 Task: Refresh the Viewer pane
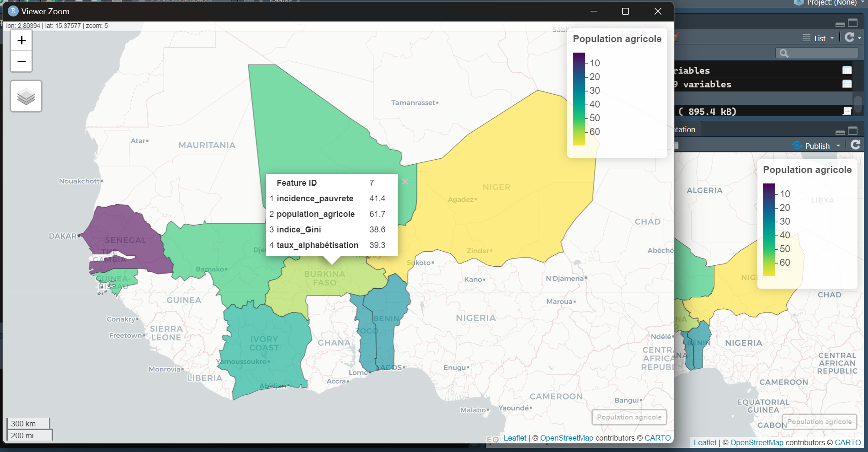tap(856, 145)
